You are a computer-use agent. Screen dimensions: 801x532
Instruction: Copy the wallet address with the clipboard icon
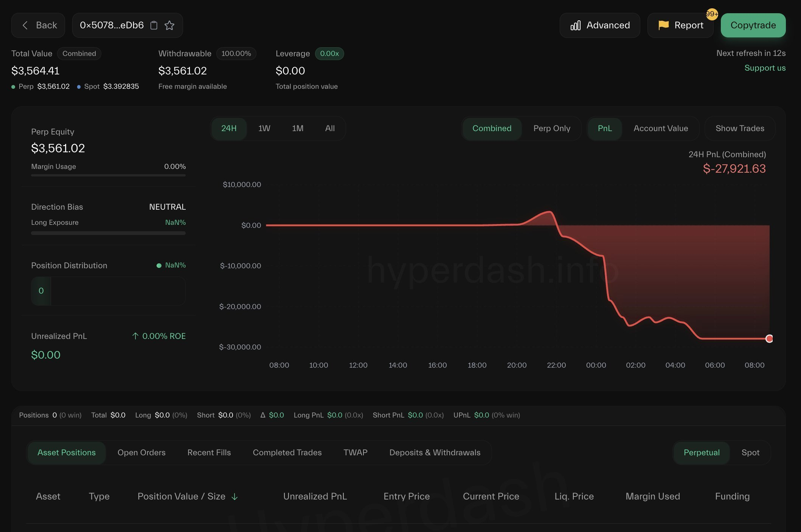pos(154,25)
